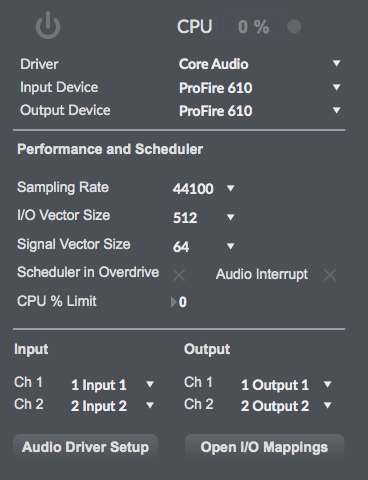Click the triangle on the CPU % Limit box
Viewport: 368px width, 480px height.
click(173, 302)
